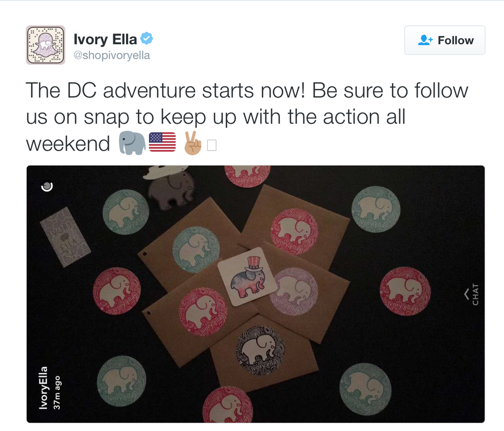The height and width of the screenshot is (431, 504).
Task: Click the empty box emoji placeholder
Action: pyautogui.click(x=211, y=145)
